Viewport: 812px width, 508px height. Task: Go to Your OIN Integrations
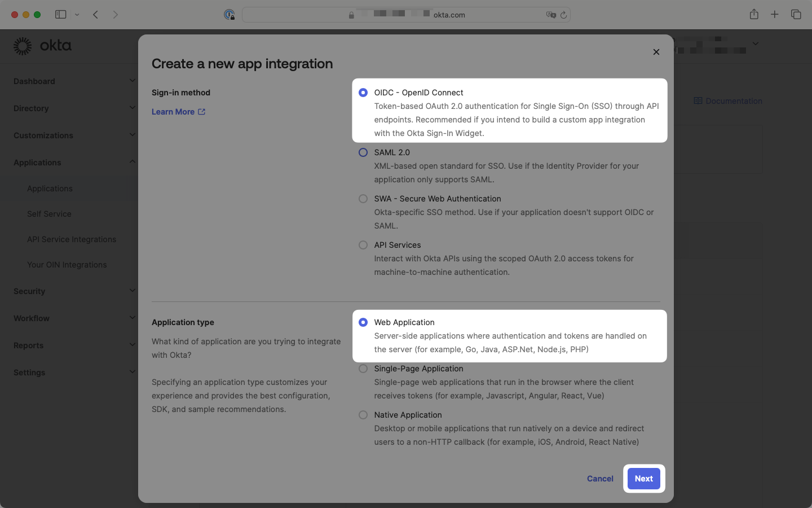click(67, 265)
